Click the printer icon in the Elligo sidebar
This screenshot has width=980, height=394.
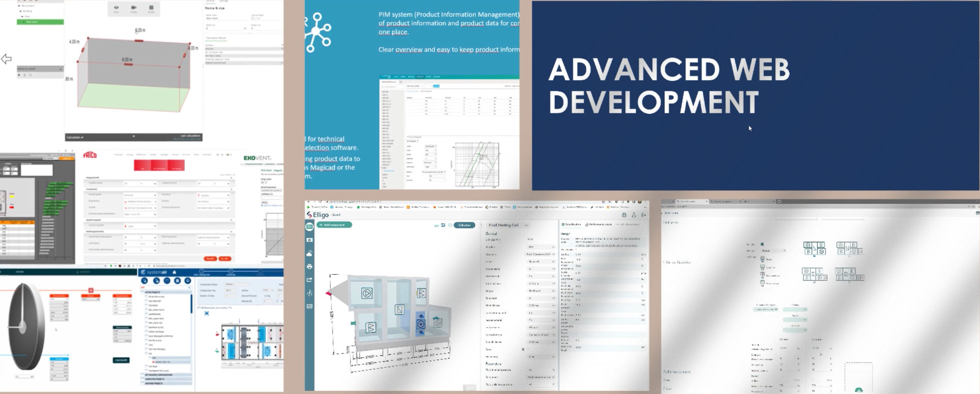pyautogui.click(x=309, y=267)
